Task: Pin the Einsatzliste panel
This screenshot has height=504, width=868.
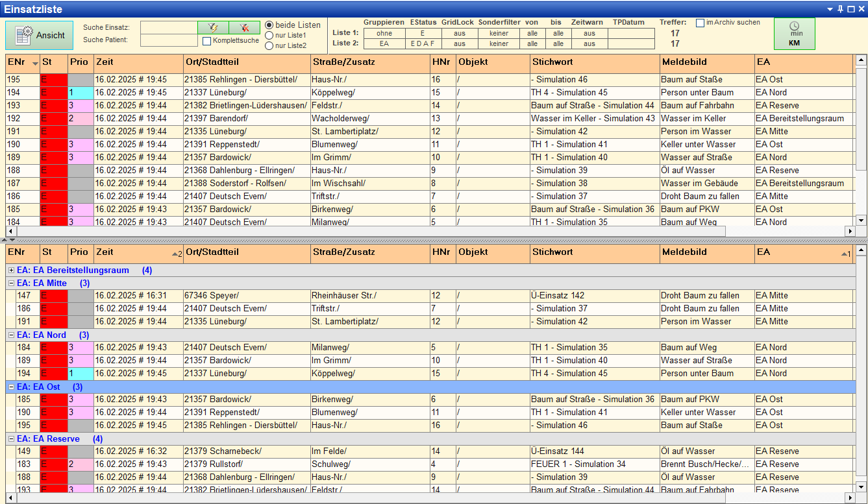Action: tap(840, 8)
